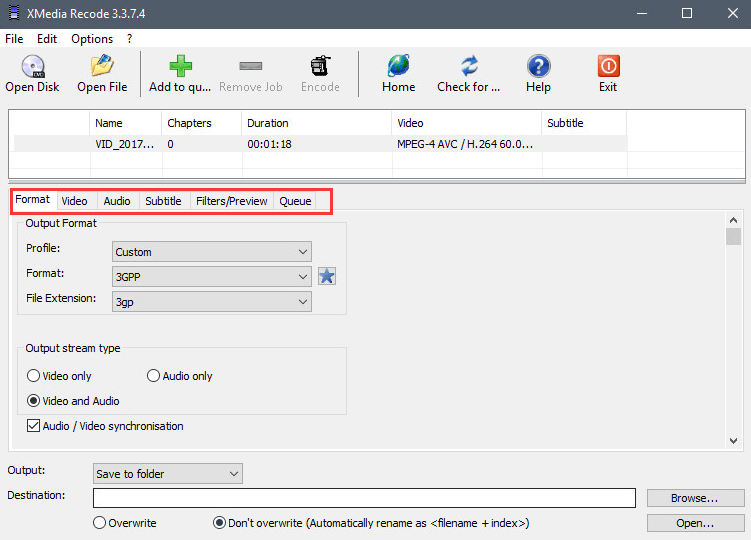
Task: Open the File menu
Action: pos(14,39)
